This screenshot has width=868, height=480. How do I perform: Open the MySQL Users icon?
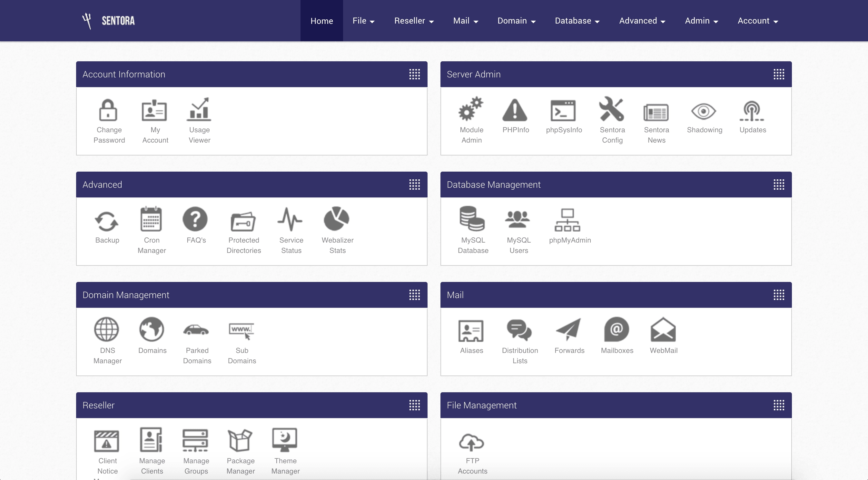tap(518, 220)
